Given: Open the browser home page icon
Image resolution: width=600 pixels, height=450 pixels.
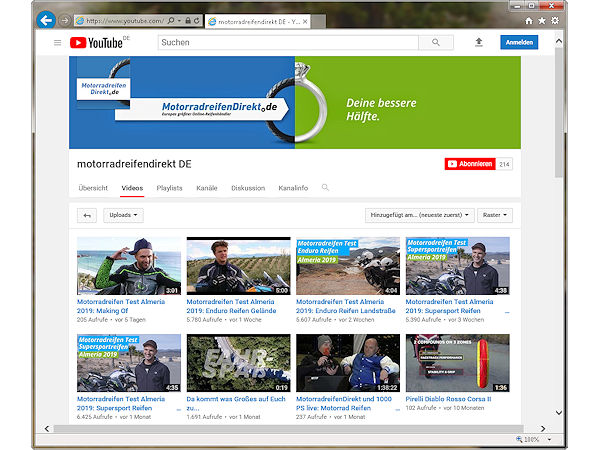Looking at the screenshot, I should [528, 21].
